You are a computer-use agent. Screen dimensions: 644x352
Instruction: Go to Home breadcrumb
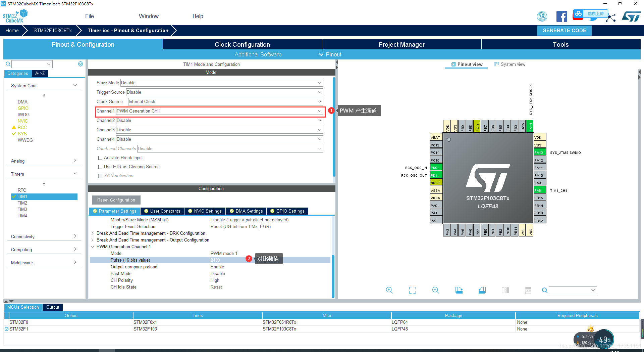pyautogui.click(x=12, y=31)
